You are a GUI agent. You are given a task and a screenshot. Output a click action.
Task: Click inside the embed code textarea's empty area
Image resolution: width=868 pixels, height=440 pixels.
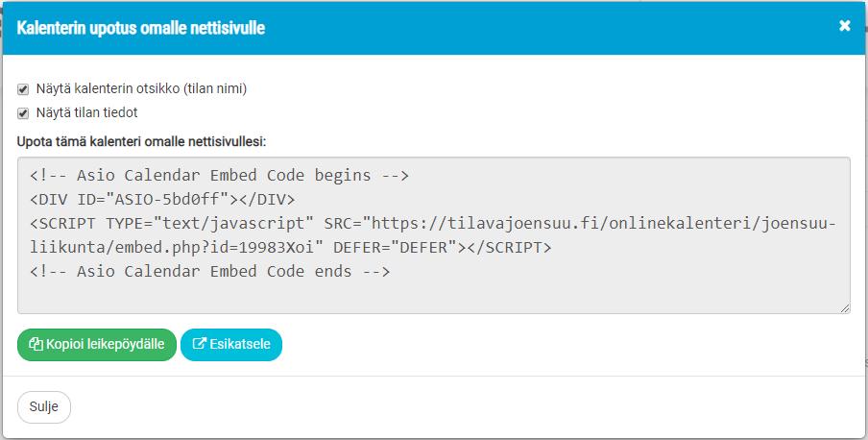coord(433,297)
